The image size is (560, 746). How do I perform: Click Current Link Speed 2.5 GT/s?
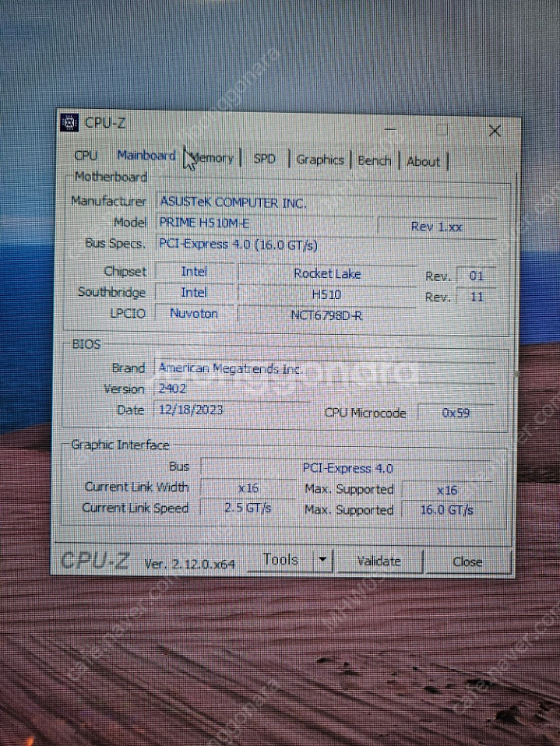(248, 508)
